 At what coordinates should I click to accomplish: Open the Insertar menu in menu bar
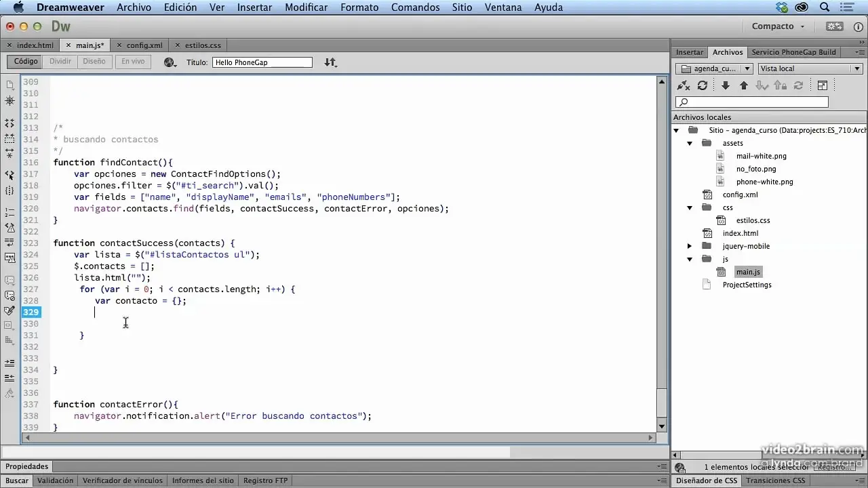pyautogui.click(x=254, y=7)
